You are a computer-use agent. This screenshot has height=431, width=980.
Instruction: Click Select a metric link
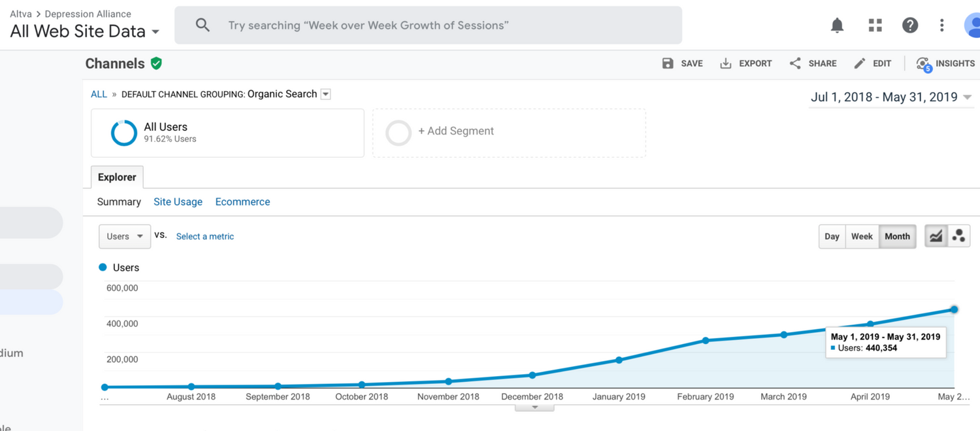click(x=204, y=237)
